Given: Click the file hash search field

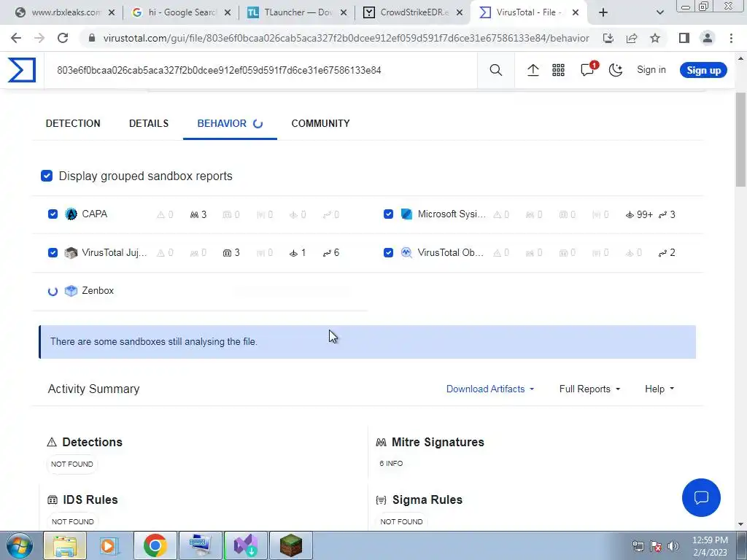Looking at the screenshot, I should [260, 71].
